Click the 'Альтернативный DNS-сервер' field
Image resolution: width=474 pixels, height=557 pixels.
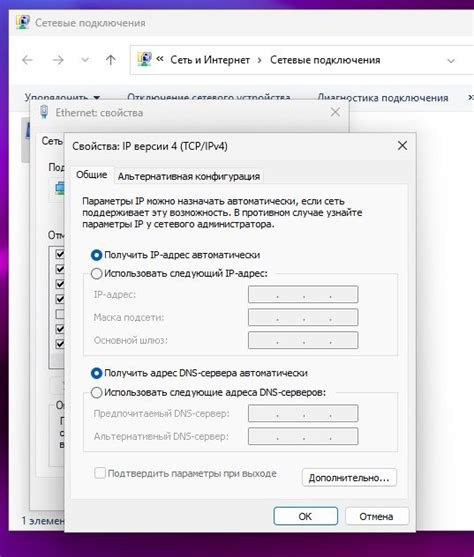click(x=303, y=436)
